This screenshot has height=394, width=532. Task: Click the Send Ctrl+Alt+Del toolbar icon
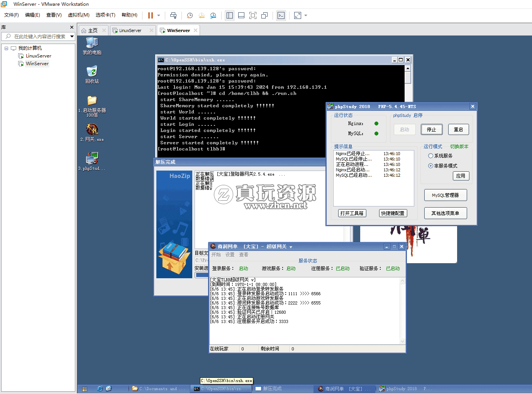tap(173, 15)
